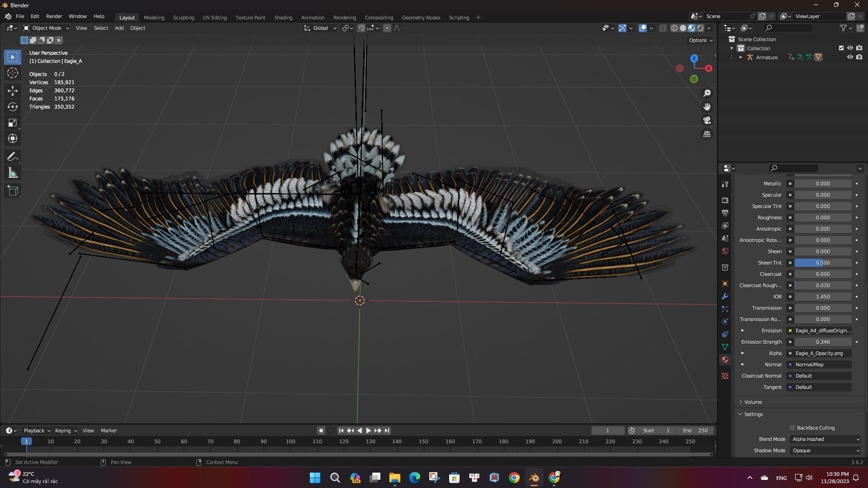Switch to solid viewport shading

[x=683, y=28]
